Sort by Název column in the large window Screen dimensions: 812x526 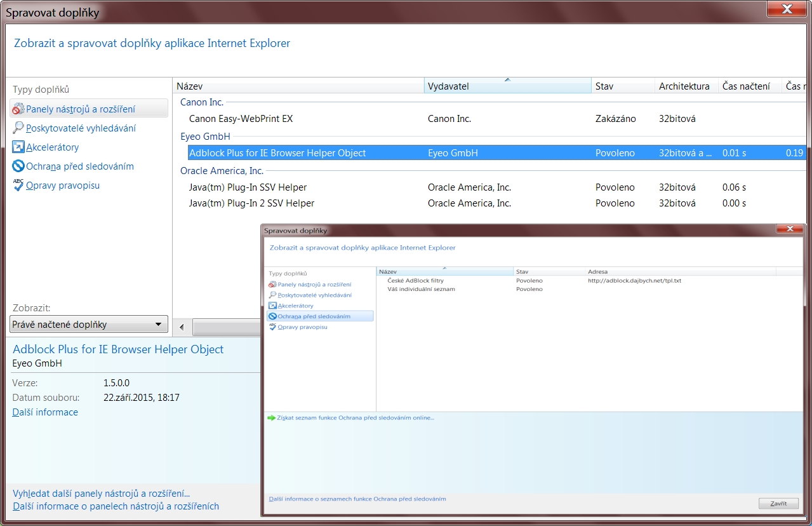point(298,86)
